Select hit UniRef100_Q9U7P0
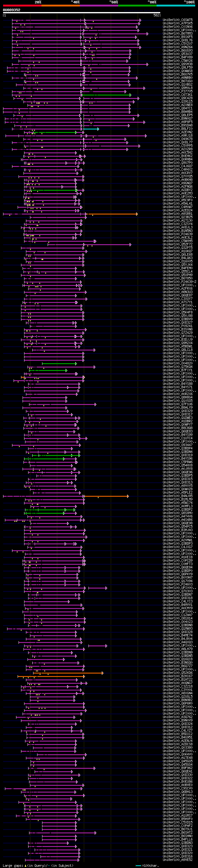The width and height of the screenshot is (198, 868). [178, 163]
